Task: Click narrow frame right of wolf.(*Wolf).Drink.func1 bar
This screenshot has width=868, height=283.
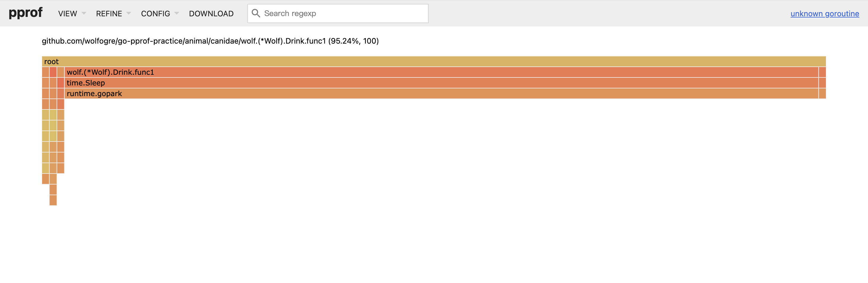Action: pyautogui.click(x=822, y=72)
